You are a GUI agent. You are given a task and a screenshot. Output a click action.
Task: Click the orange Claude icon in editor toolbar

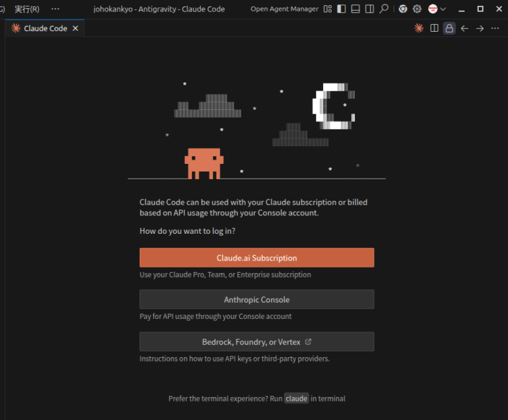point(418,28)
